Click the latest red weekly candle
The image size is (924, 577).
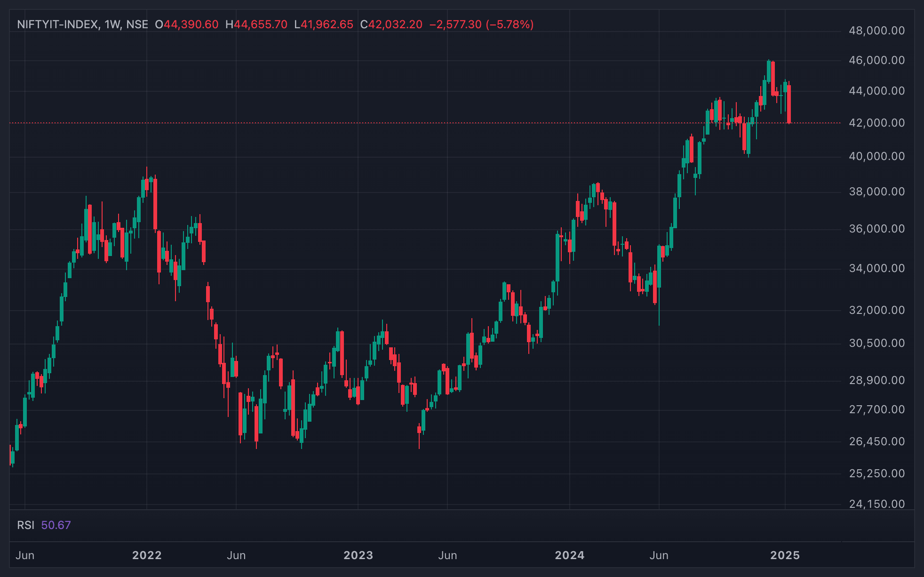[789, 104]
